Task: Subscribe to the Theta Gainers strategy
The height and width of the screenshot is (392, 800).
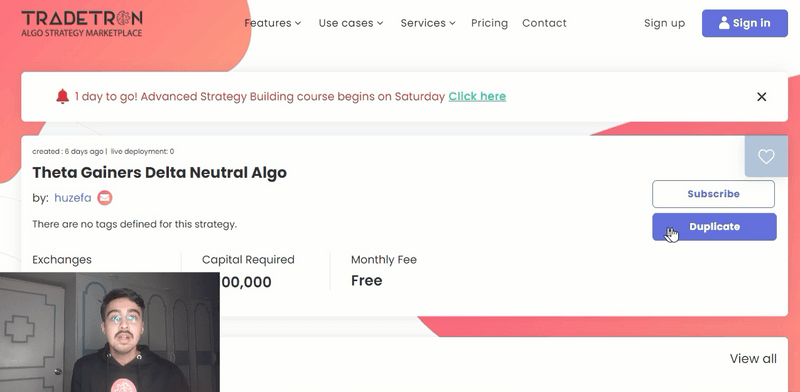Action: pos(713,194)
